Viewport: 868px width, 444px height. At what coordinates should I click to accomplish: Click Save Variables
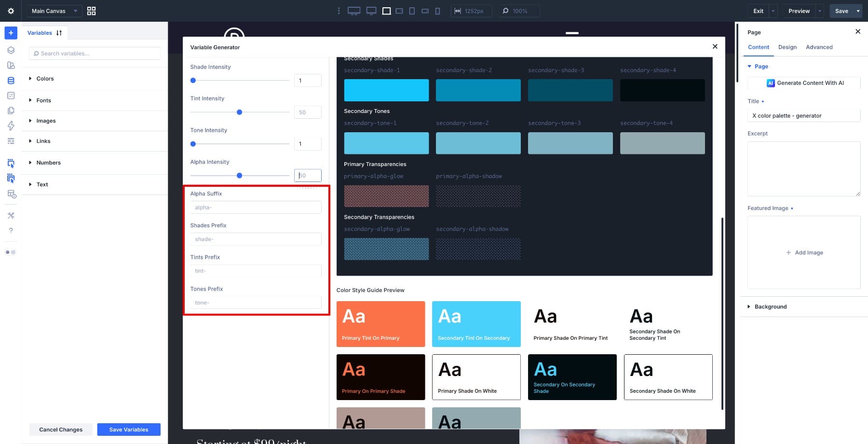pyautogui.click(x=129, y=430)
